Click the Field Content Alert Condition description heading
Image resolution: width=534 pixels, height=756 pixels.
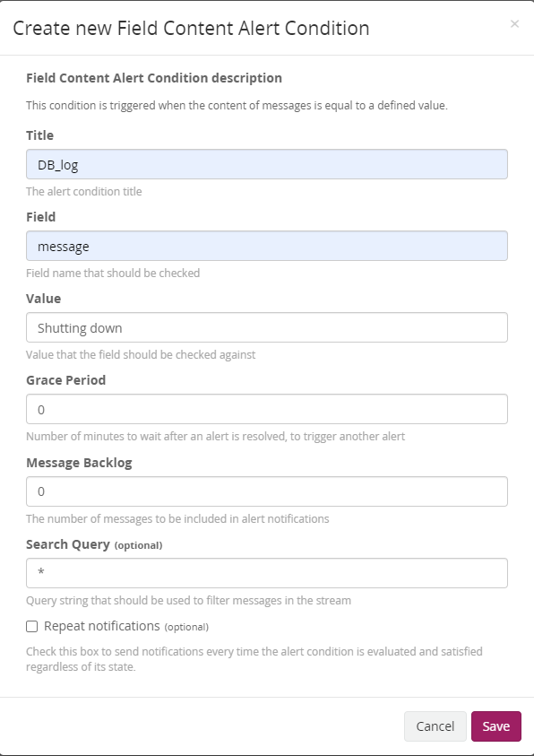coord(154,78)
